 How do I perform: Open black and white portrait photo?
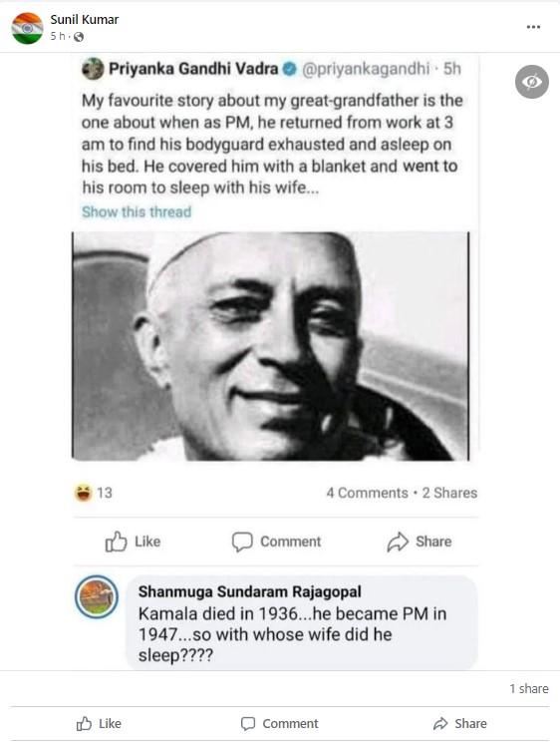(x=270, y=346)
